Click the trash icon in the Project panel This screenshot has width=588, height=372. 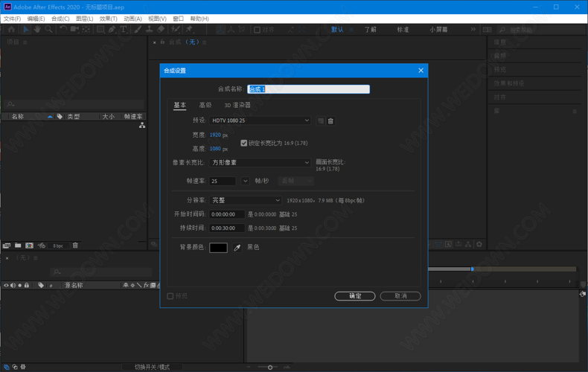pyautogui.click(x=75, y=246)
